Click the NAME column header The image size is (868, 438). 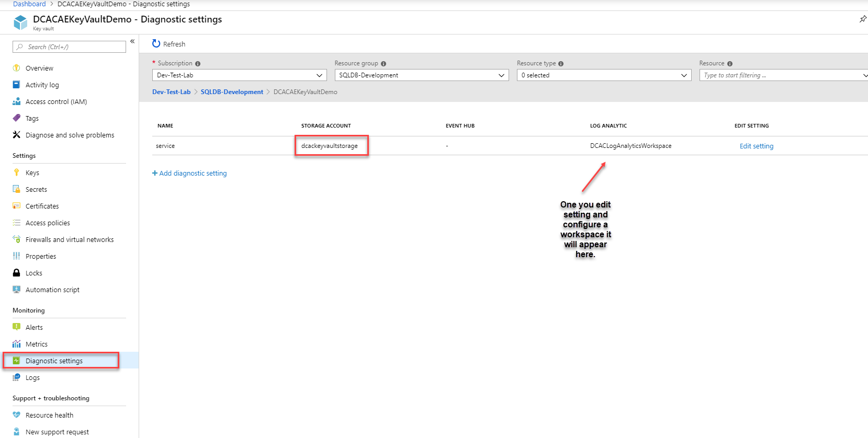point(165,126)
